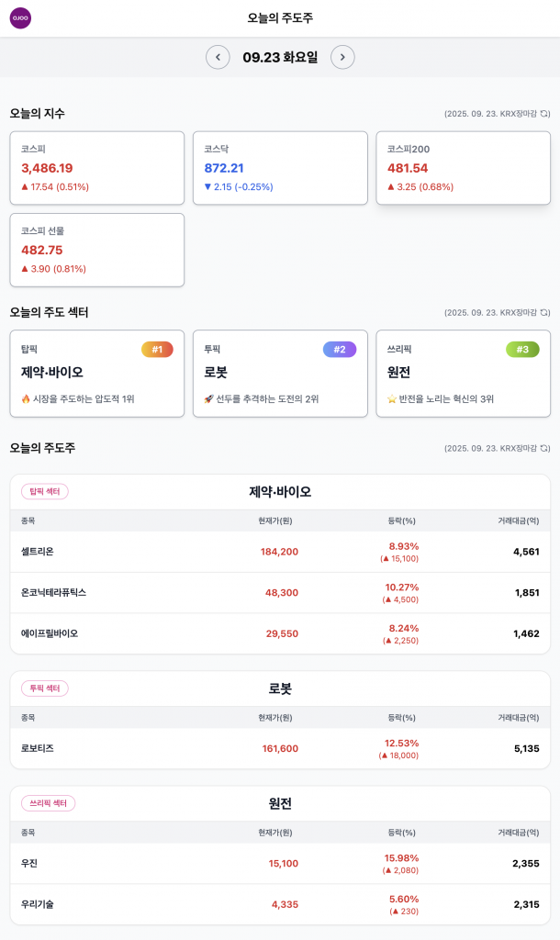Refresh today's leading stocks data

(545, 449)
